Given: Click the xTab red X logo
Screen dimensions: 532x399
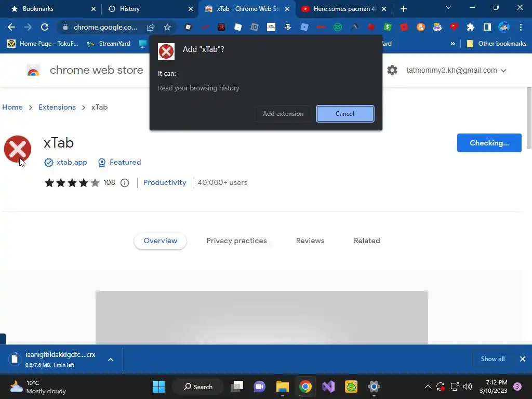Looking at the screenshot, I should pos(18,149).
